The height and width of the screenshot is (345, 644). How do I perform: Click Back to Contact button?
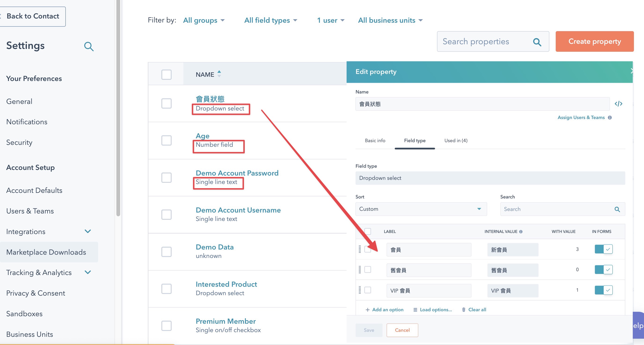pyautogui.click(x=33, y=16)
